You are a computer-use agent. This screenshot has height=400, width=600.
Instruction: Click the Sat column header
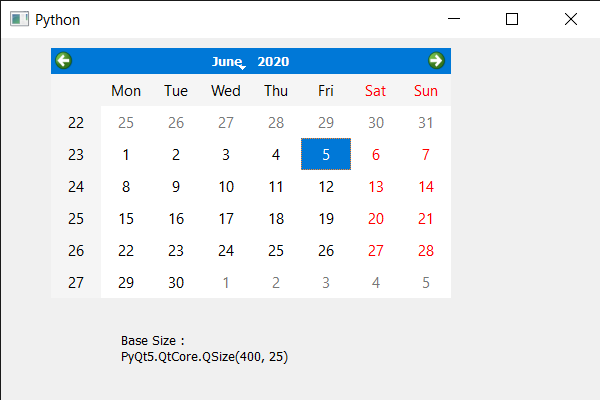[376, 91]
